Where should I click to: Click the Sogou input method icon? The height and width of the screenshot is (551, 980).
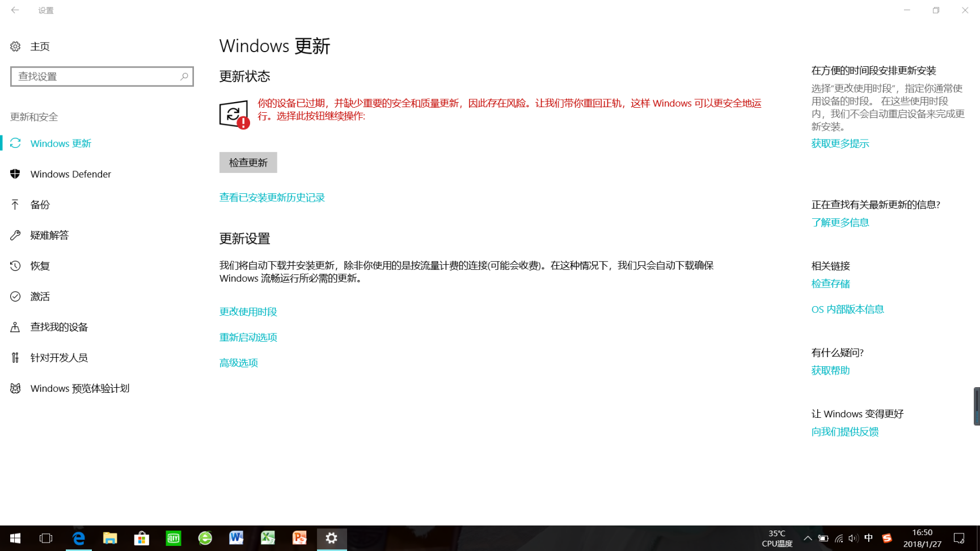pos(887,538)
